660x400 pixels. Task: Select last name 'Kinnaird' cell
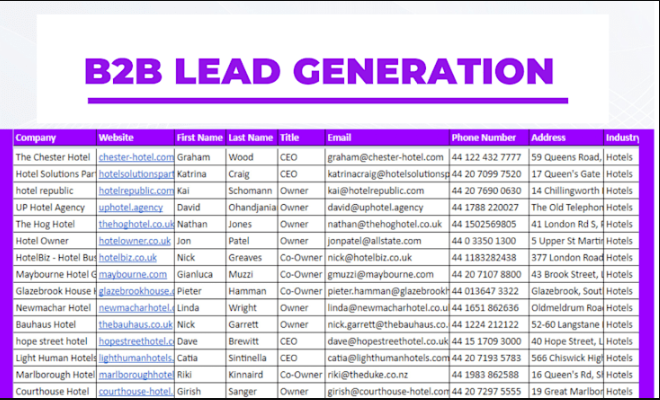click(x=252, y=375)
